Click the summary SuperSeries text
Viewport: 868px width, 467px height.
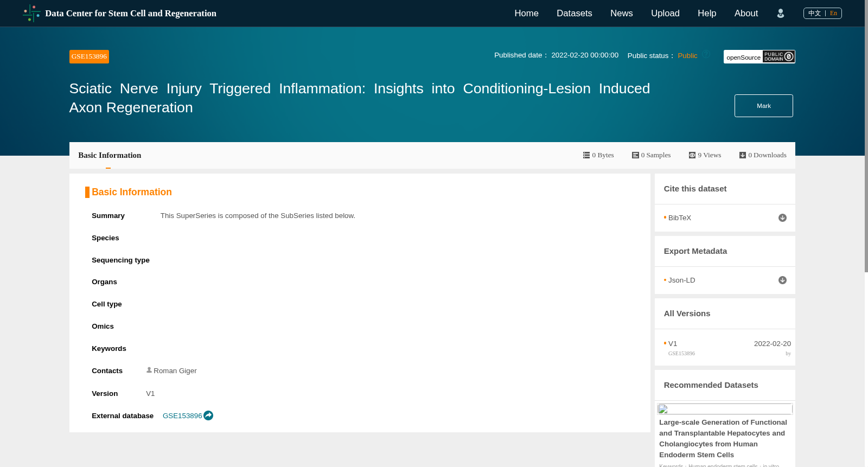[x=258, y=216]
